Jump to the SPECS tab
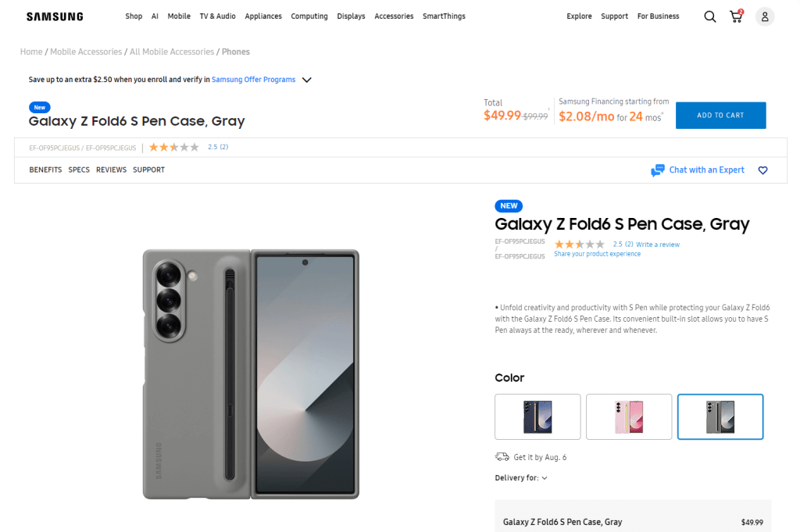The height and width of the screenshot is (532, 800). [79, 170]
